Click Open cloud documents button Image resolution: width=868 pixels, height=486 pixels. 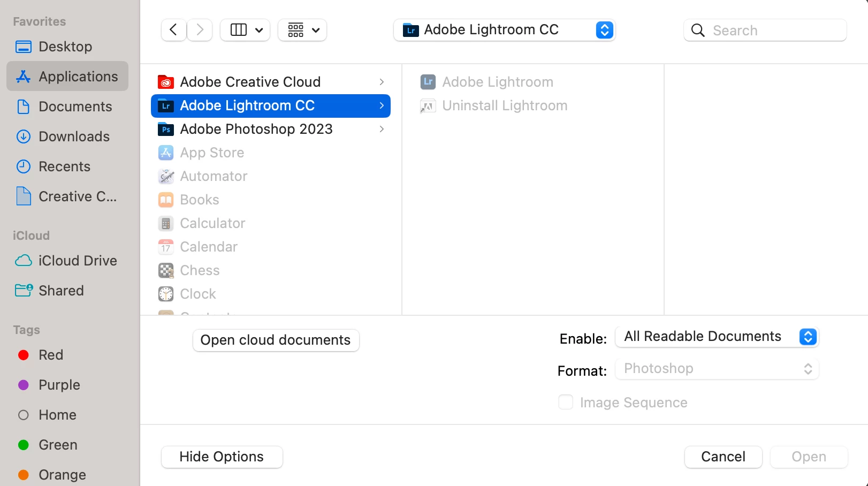[x=276, y=340]
